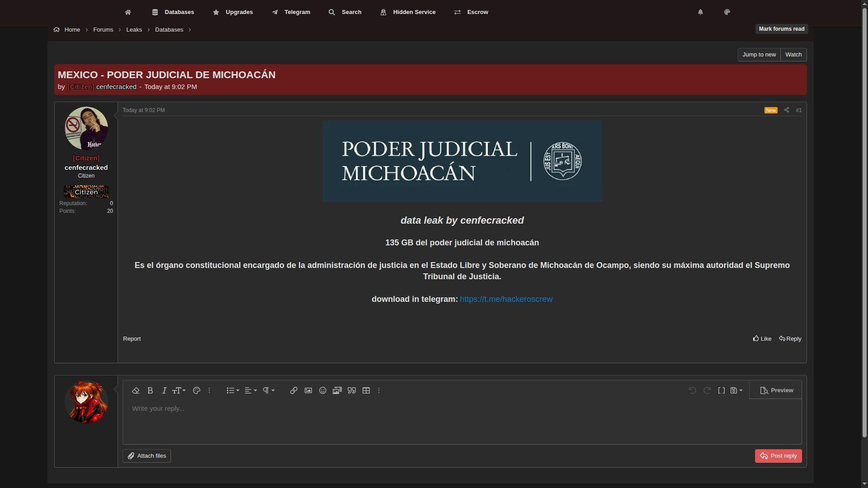This screenshot has height=488, width=868.
Task: Go to Databases in the breadcrumb
Action: [x=169, y=30]
